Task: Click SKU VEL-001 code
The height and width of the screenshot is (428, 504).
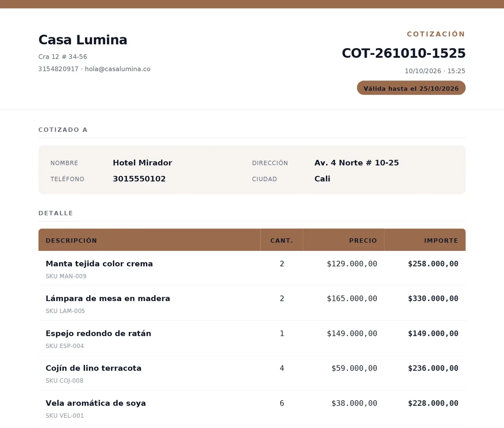Action: (65, 415)
